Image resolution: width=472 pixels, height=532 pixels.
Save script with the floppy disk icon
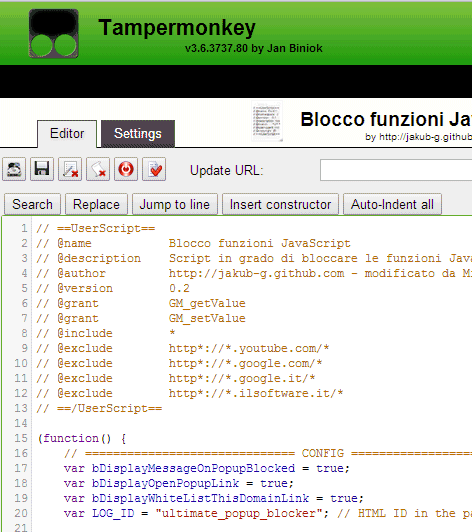[x=42, y=169]
